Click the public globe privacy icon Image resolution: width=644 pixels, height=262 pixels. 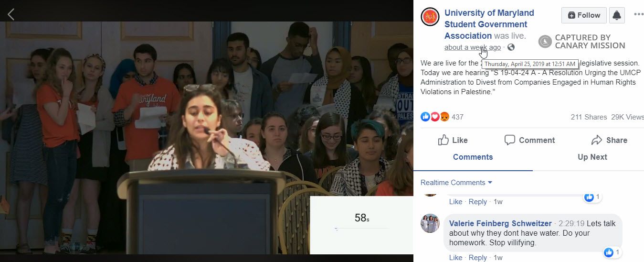[511, 47]
